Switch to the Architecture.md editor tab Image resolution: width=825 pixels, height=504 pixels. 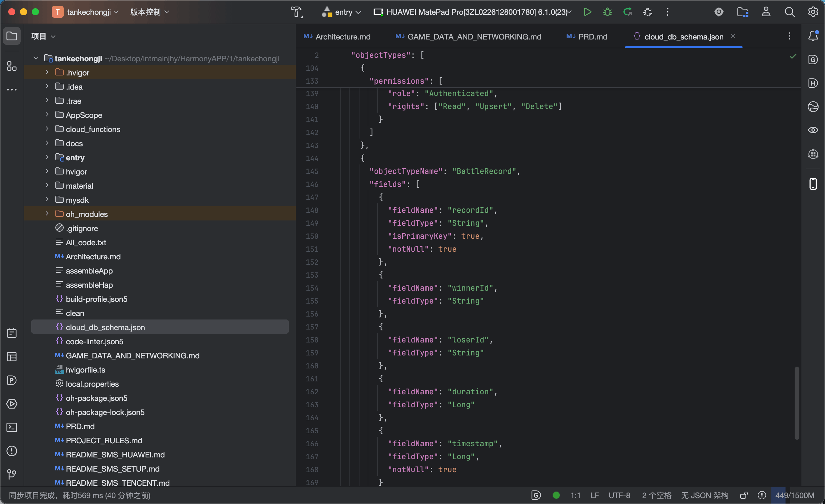pyautogui.click(x=337, y=37)
